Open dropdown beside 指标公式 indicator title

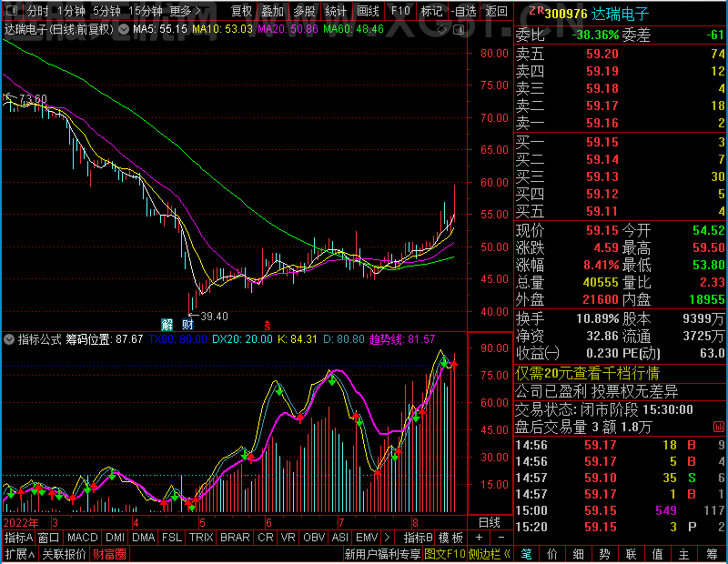(9, 339)
